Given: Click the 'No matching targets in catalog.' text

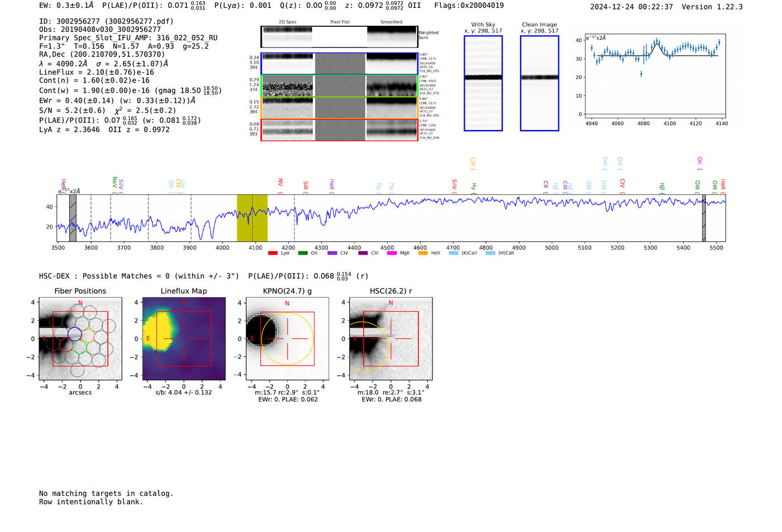Looking at the screenshot, I should (x=106, y=493).
